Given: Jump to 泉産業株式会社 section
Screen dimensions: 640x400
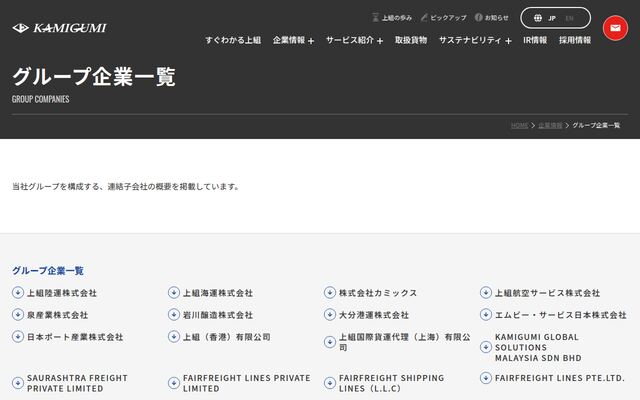Looking at the screenshot, I should tap(58, 315).
